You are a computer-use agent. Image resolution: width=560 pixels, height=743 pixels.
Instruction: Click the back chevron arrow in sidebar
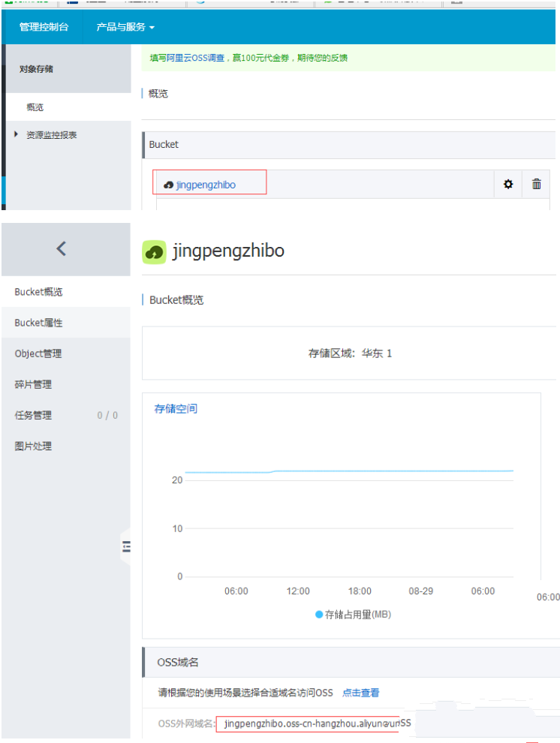61,248
